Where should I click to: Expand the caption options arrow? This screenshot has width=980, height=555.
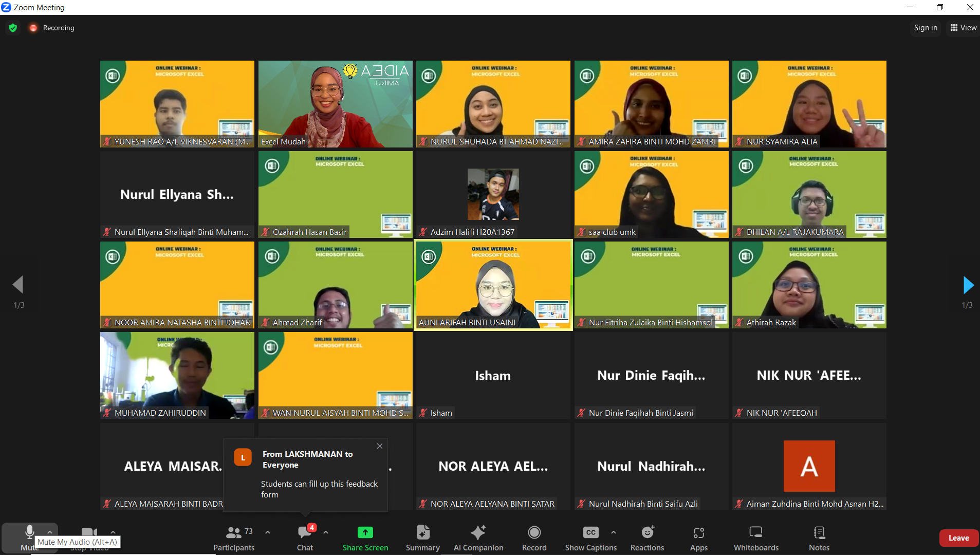click(x=614, y=532)
